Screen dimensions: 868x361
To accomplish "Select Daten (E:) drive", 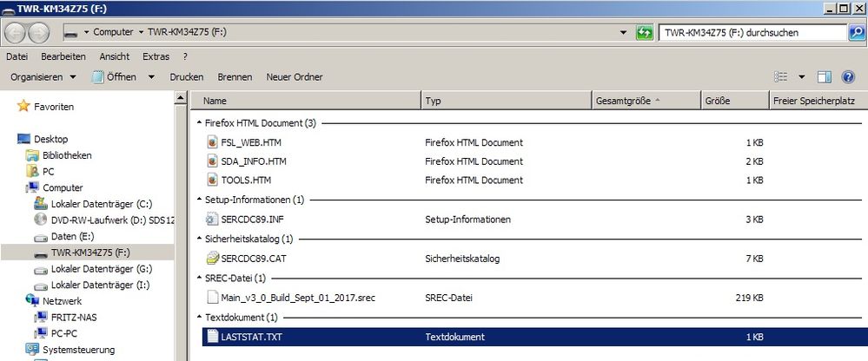I will tap(72, 236).
